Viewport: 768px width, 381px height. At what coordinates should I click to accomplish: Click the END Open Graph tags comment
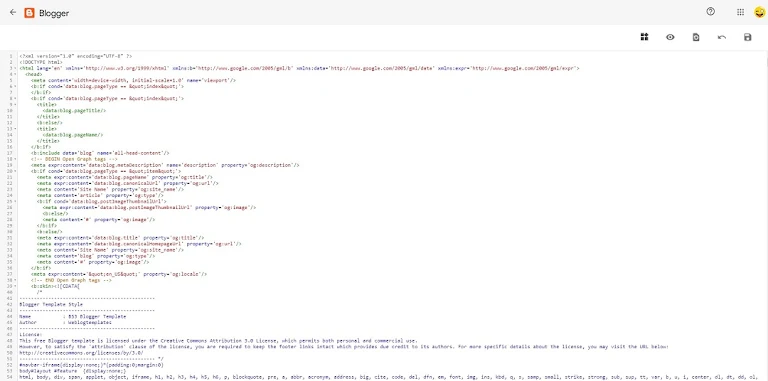[x=72, y=280]
